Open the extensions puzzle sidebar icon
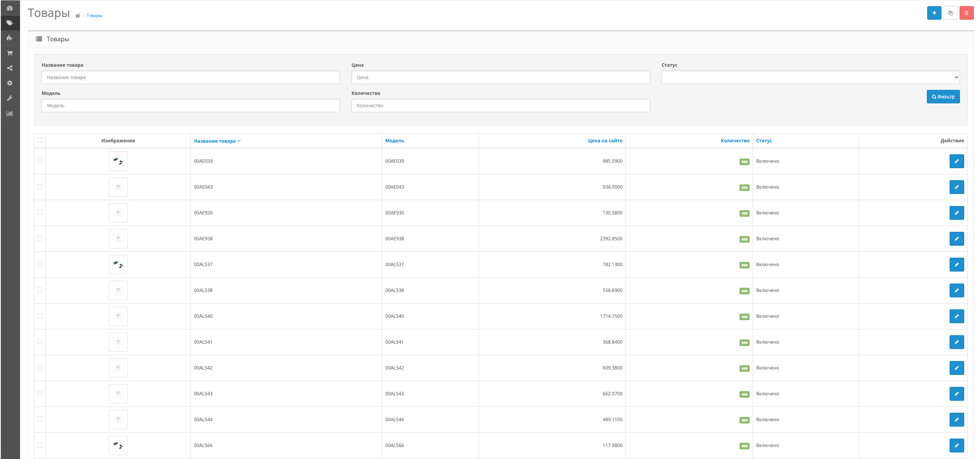Screen dimensions: 980x459 click(10, 38)
